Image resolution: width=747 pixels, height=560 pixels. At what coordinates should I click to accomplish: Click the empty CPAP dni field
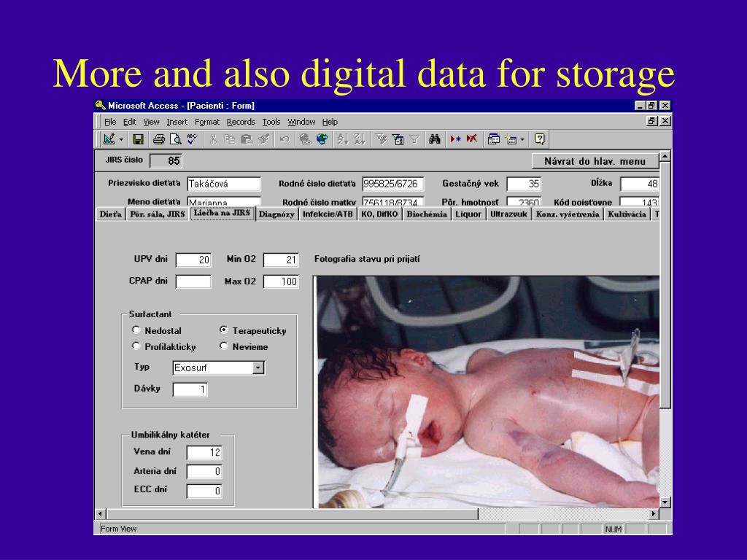click(x=193, y=281)
